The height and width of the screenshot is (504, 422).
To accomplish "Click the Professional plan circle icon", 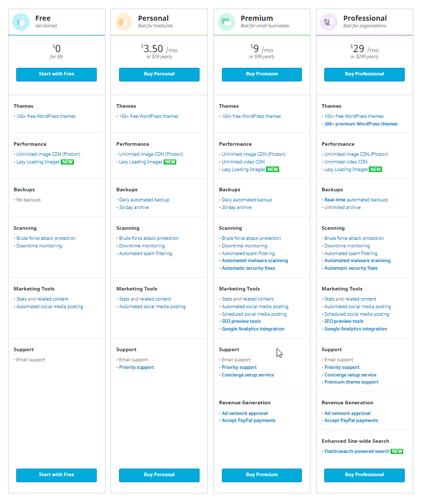I will (330, 21).
